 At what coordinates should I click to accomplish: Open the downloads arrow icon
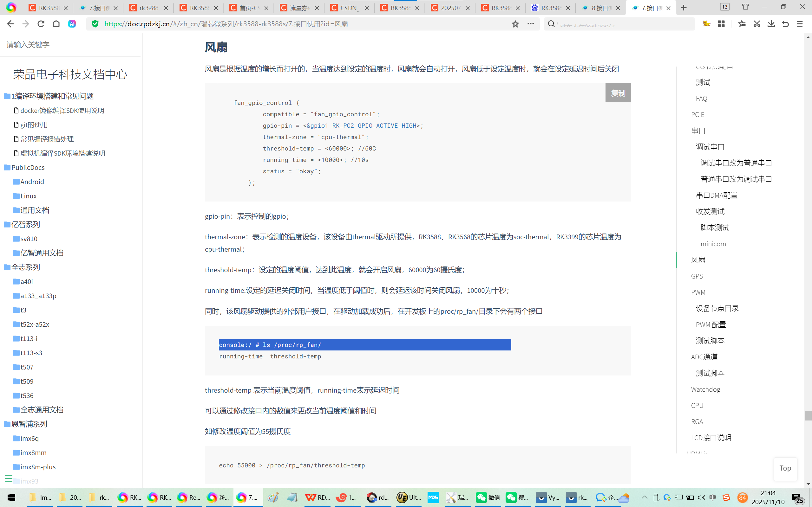[771, 24]
